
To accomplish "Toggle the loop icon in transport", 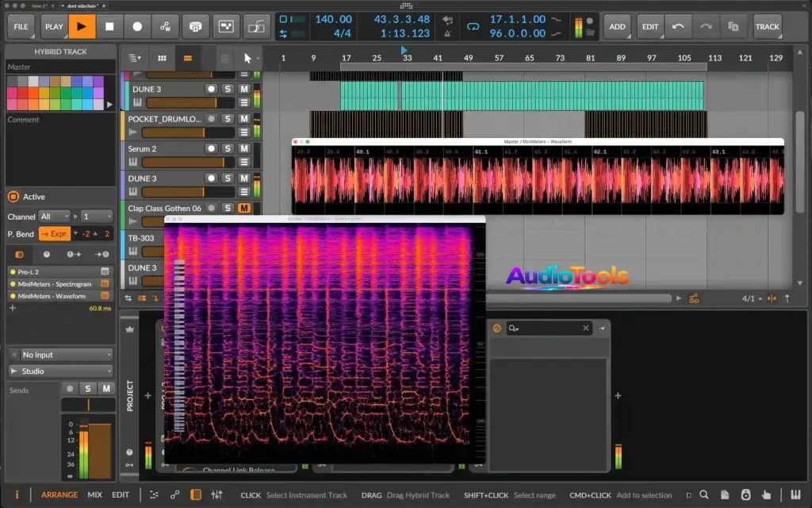I will (473, 26).
